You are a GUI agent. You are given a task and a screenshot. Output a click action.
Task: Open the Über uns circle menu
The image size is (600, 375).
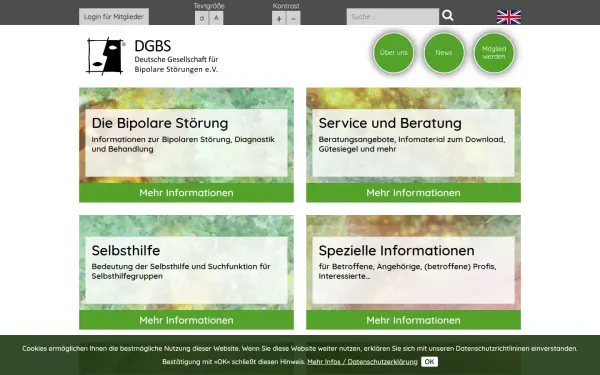point(393,53)
